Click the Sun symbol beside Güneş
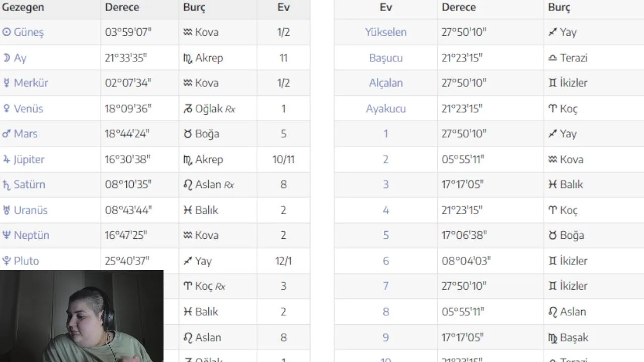This screenshot has width=644, height=362. point(7,32)
